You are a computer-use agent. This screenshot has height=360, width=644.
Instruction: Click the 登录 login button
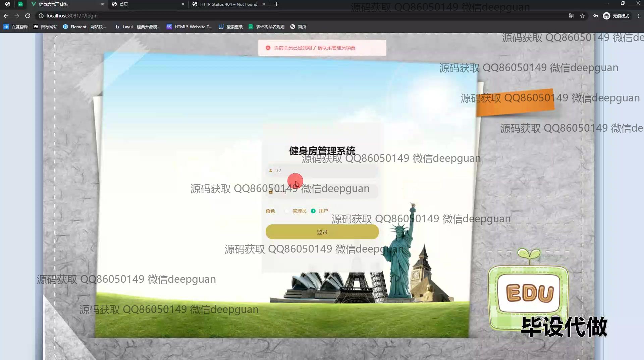tap(322, 232)
